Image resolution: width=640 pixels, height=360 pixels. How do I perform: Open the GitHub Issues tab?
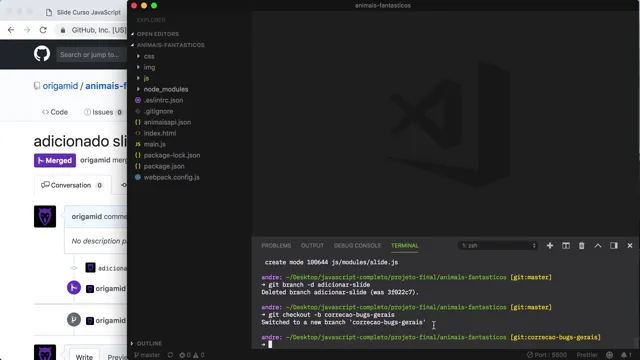coord(103,112)
